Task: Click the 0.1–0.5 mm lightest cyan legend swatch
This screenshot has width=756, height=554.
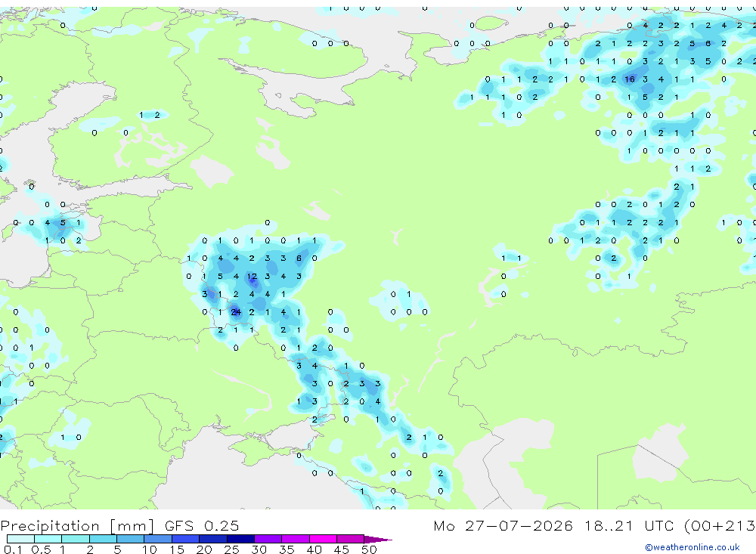Action: coord(20,539)
